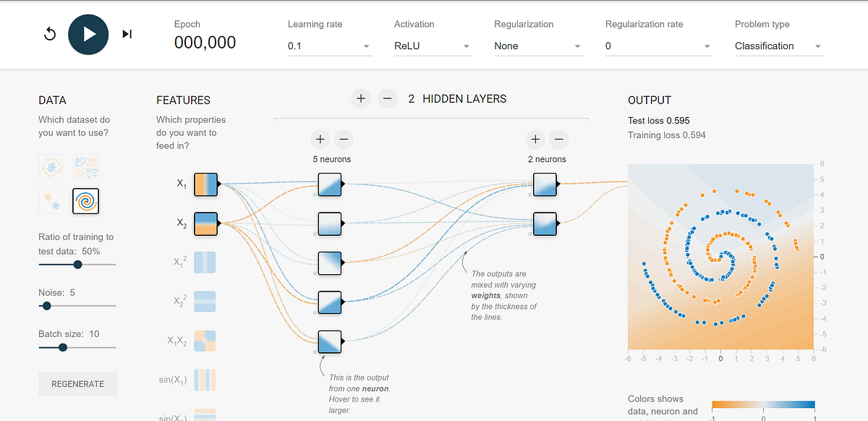Click the plus icon to add a hidden layer

361,98
